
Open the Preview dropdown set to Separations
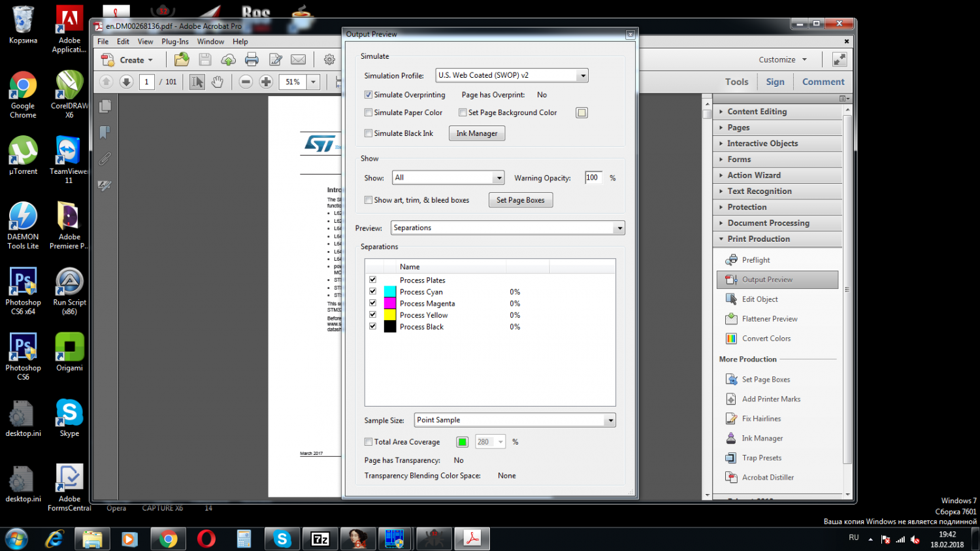coord(508,228)
